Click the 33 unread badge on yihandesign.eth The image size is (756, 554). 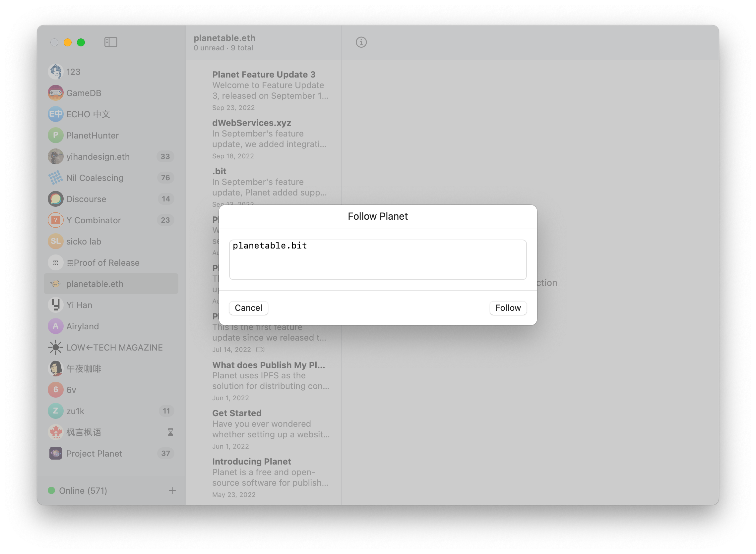tap(165, 157)
